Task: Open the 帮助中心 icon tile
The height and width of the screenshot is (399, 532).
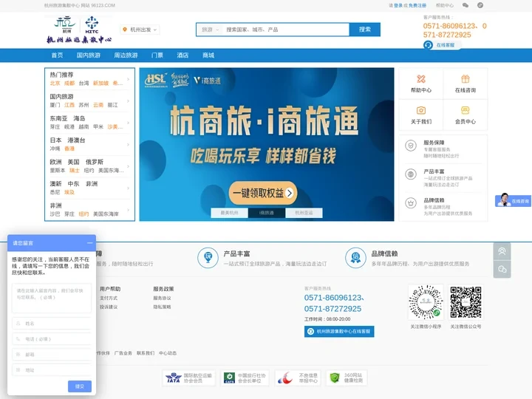Action: [421, 83]
